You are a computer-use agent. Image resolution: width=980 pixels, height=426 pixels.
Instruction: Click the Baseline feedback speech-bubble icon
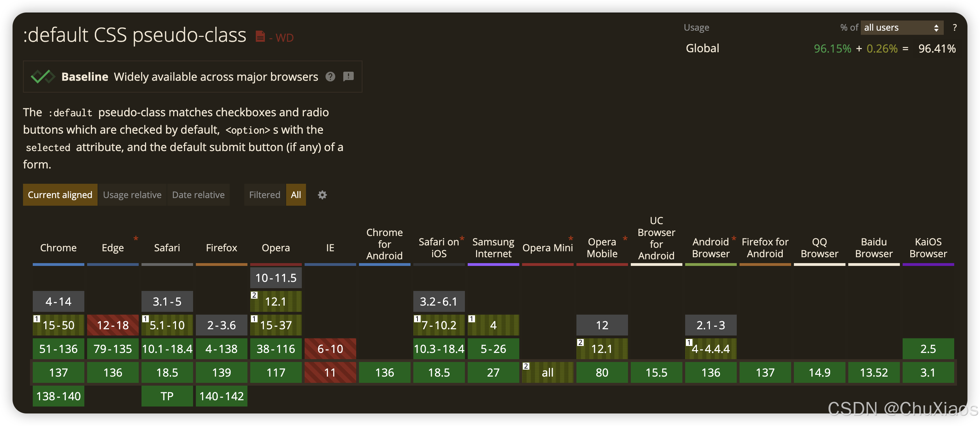348,77
